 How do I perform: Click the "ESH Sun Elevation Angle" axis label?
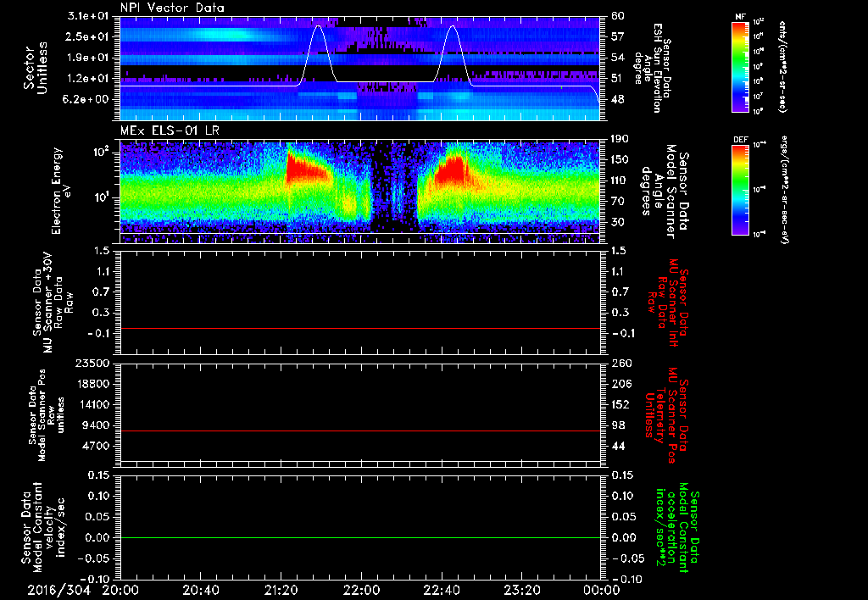(654, 68)
